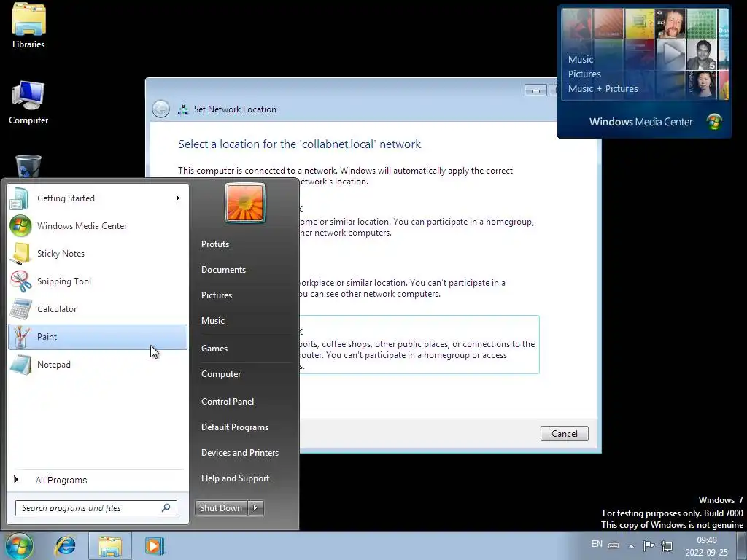This screenshot has width=747, height=560.
Task: Open Protuts user folder
Action: pyautogui.click(x=215, y=244)
